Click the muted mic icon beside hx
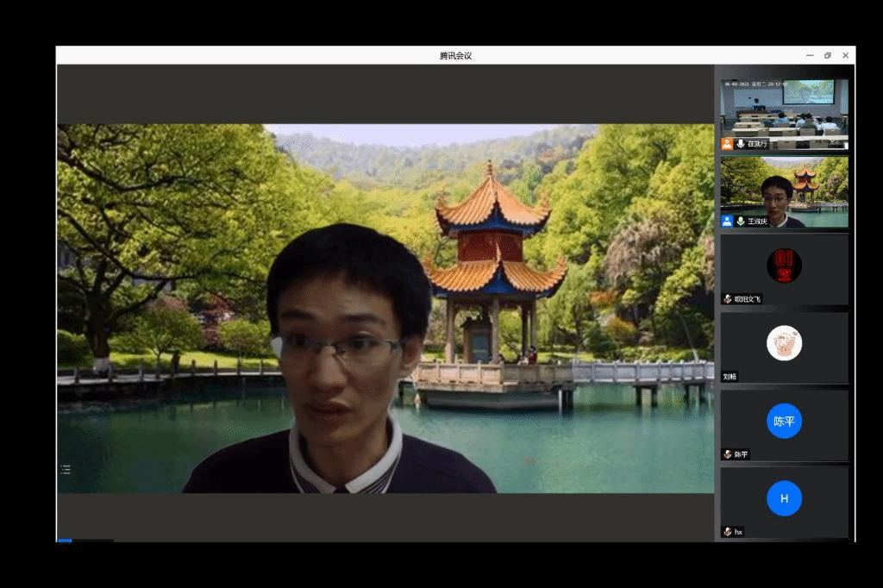Screen dimensions: 883x588 pos(727,532)
